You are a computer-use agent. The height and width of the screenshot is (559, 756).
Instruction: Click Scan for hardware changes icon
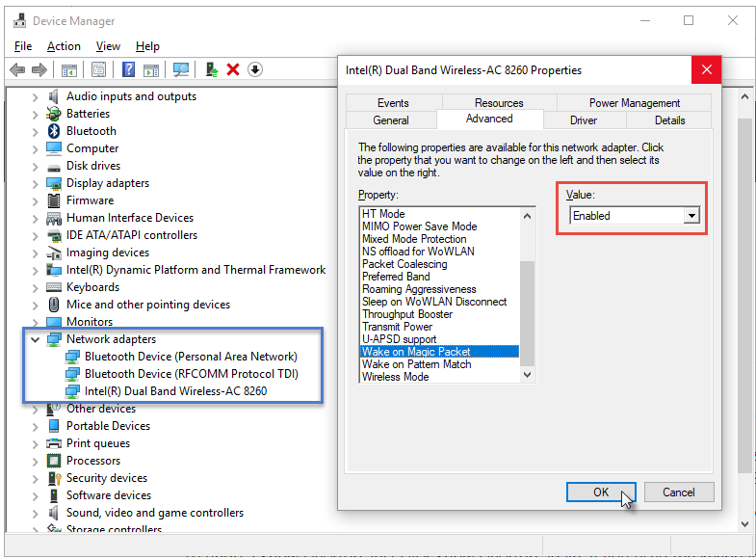click(x=180, y=69)
